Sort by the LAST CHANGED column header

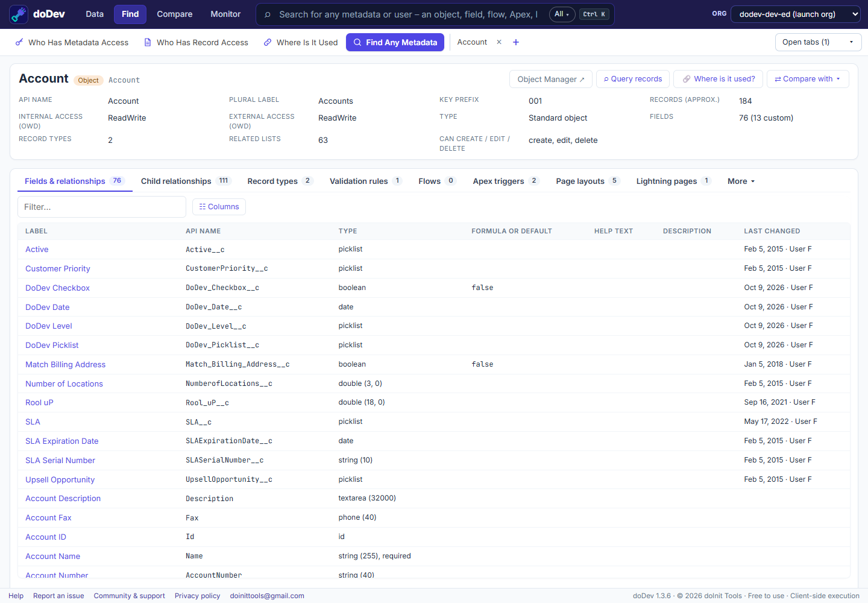(772, 231)
